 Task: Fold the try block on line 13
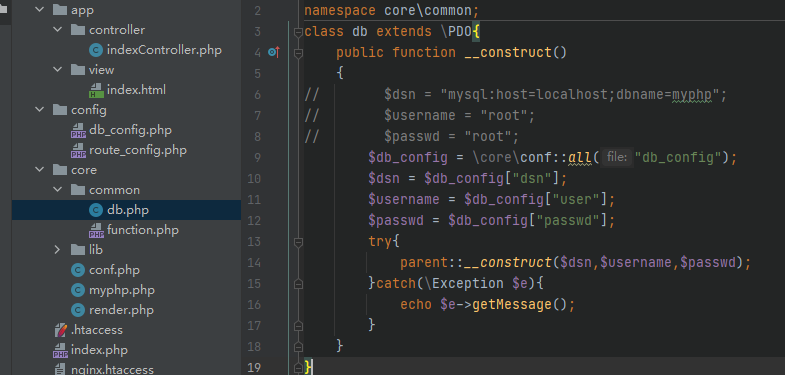point(298,242)
